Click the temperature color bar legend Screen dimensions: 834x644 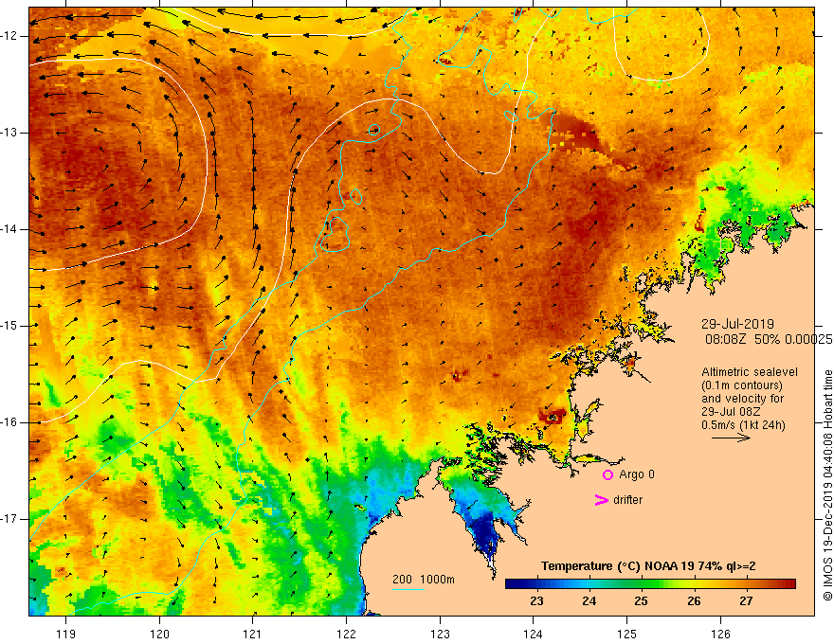650,584
